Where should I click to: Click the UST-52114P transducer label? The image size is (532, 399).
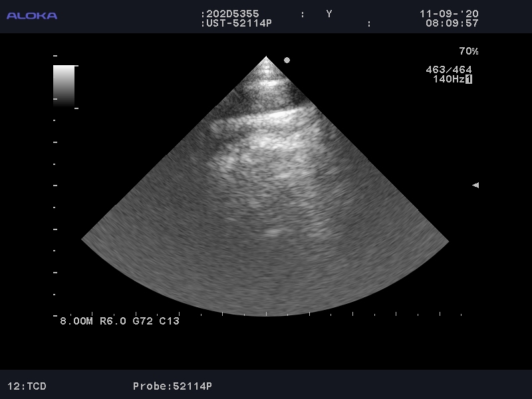tap(238, 23)
